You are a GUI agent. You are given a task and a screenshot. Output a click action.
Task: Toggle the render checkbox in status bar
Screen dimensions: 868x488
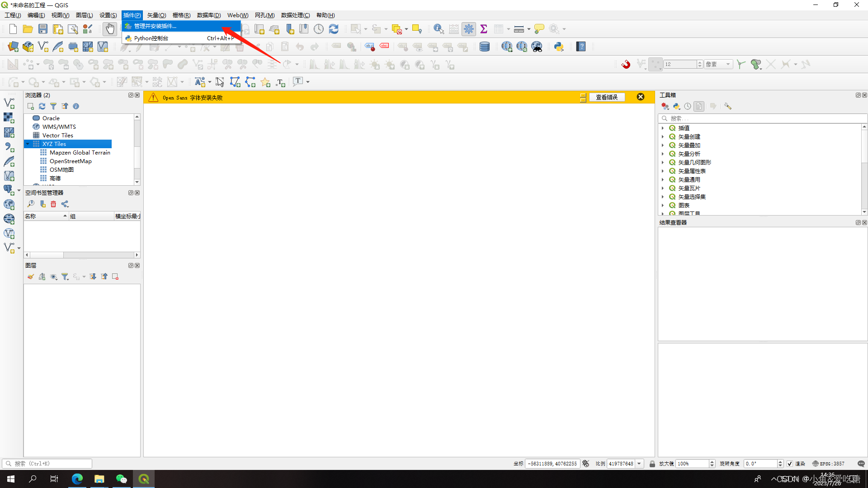click(790, 464)
